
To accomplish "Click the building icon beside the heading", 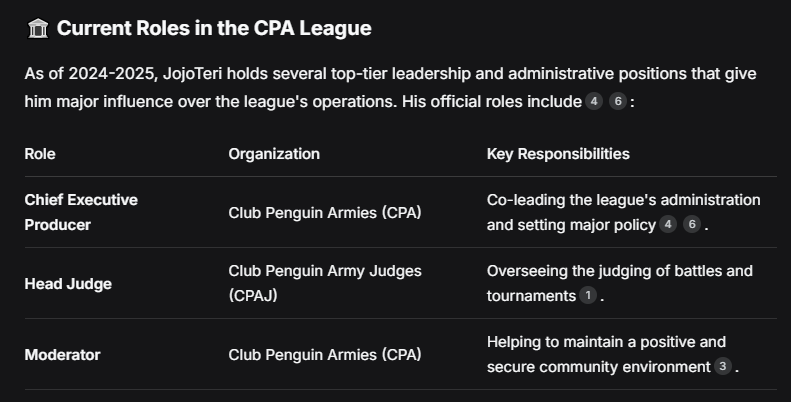I will 37,29.
